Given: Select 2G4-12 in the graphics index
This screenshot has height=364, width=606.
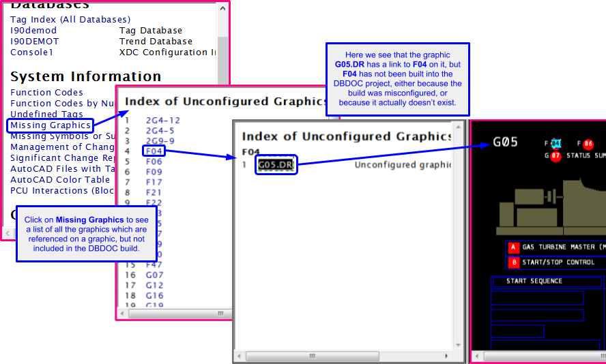Looking at the screenshot, I should coord(163,121).
